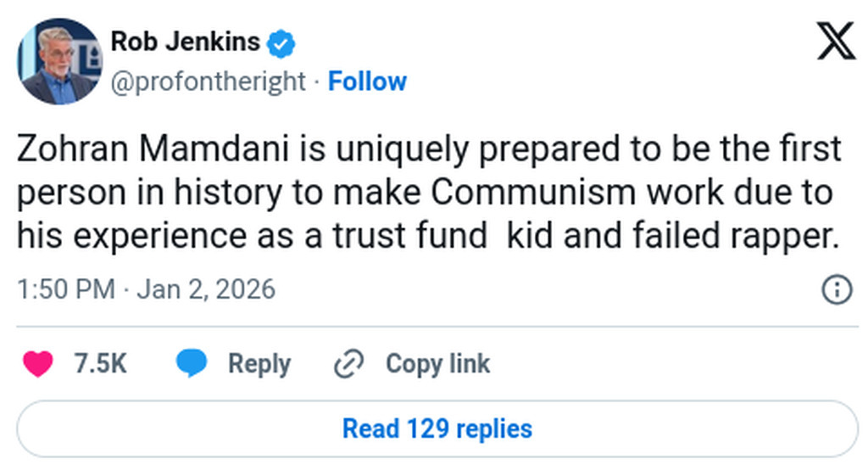Open the @profontheright handle link
Viewport: 868px width, 465px height.
click(209, 81)
